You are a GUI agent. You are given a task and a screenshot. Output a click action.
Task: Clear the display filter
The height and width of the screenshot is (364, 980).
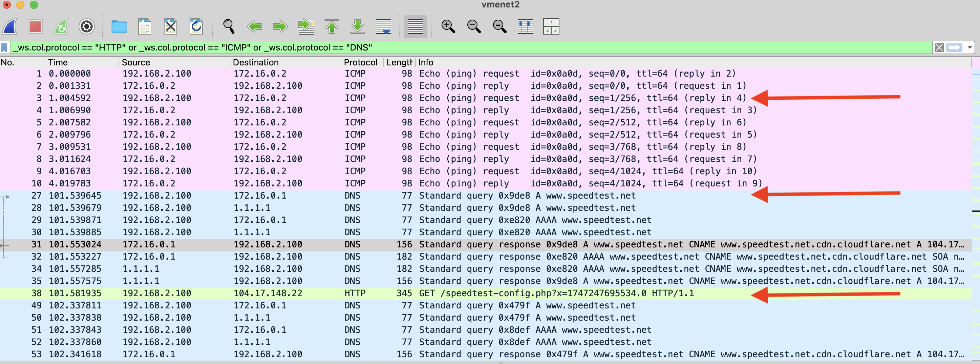coord(939,47)
